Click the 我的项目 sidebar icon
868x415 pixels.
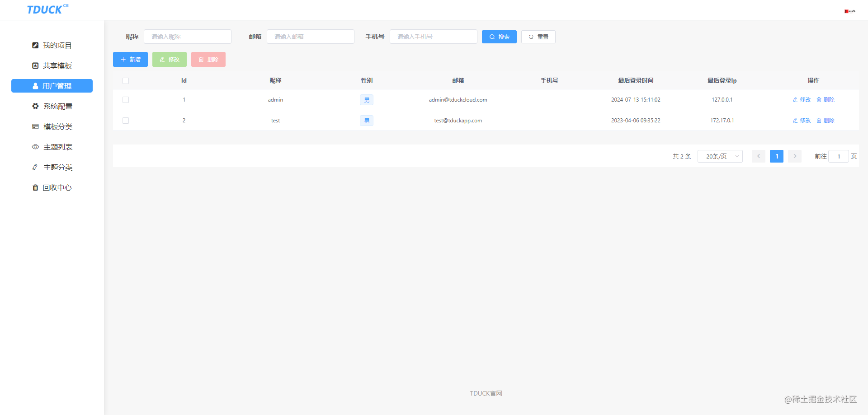pyautogui.click(x=35, y=45)
